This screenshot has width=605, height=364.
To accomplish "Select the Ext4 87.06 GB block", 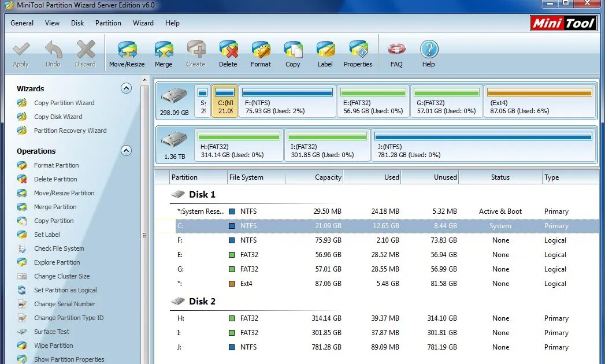I will point(539,102).
